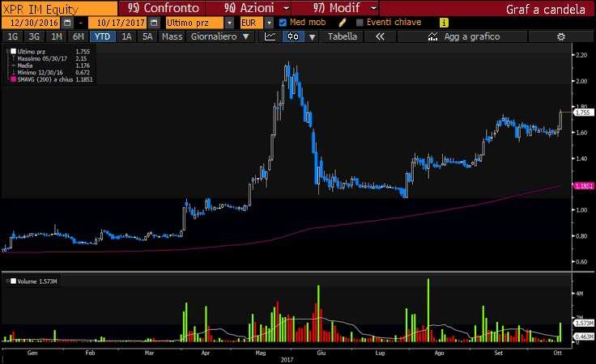Open the start date calendar picker
The width and height of the screenshot is (596, 364).
(x=67, y=23)
